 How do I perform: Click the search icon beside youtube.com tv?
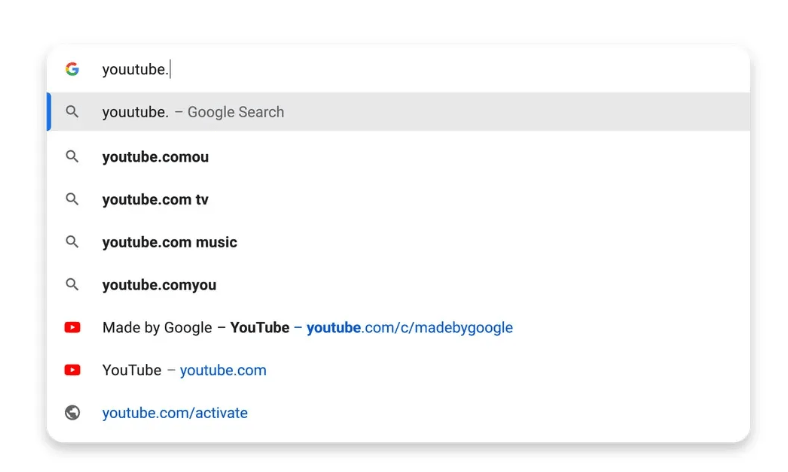coord(72,199)
